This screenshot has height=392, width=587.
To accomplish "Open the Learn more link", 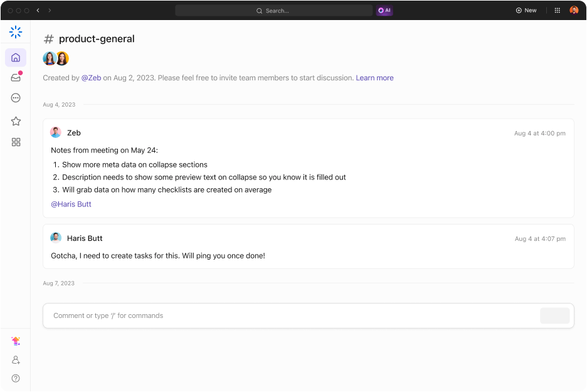I will [x=374, y=78].
